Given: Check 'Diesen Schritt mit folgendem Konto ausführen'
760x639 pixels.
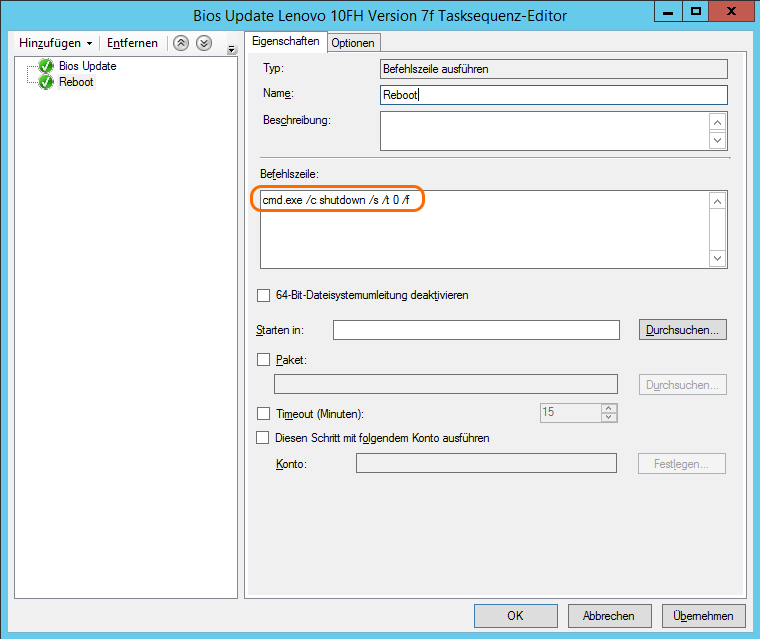Looking at the screenshot, I should (x=264, y=438).
